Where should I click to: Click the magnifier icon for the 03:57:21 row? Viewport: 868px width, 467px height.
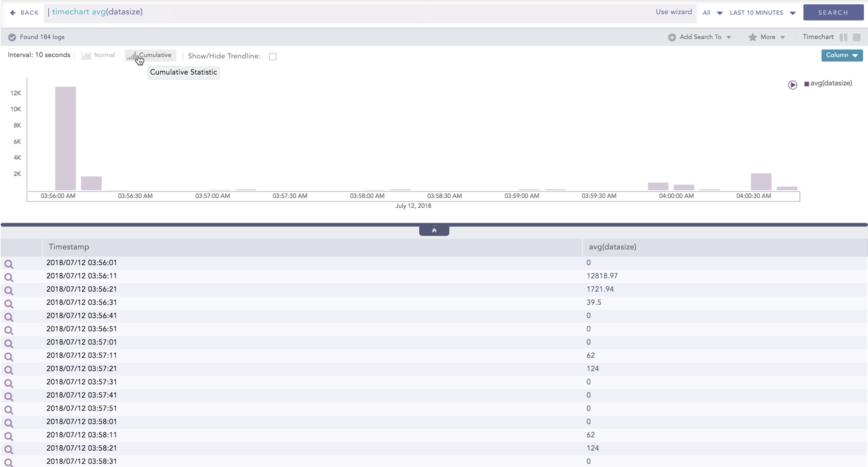click(8, 370)
